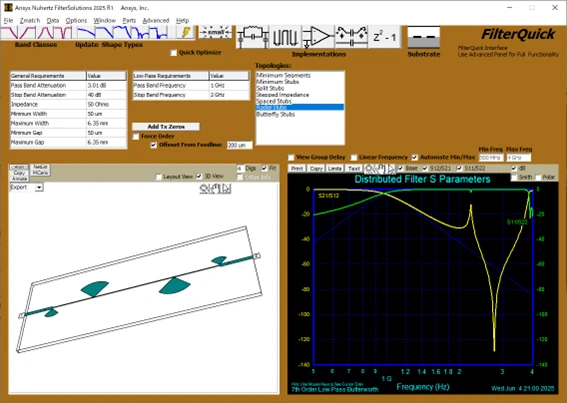
Task: Click the Limits button above the plot
Action: pyautogui.click(x=335, y=169)
